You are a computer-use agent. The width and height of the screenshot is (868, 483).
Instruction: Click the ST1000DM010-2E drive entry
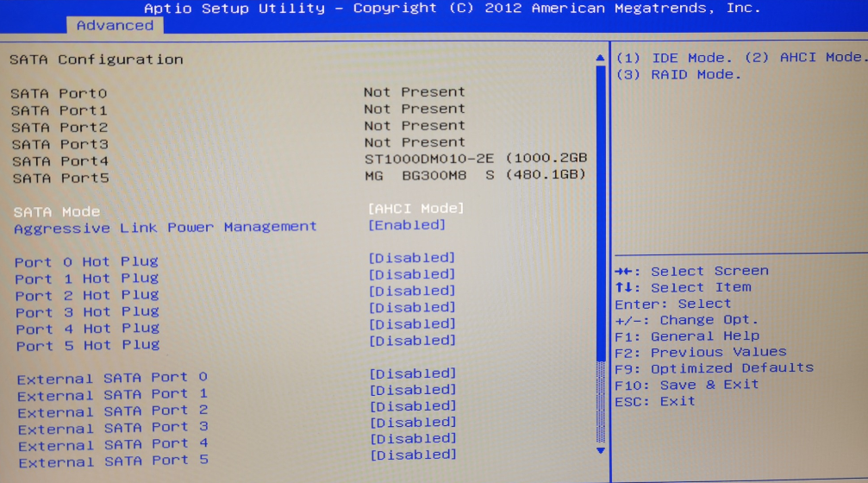pos(476,159)
